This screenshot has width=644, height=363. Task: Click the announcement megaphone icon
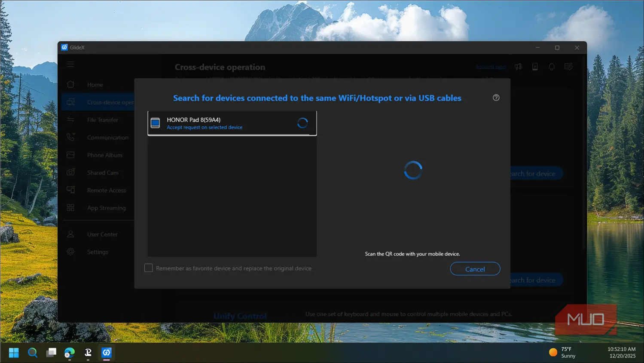click(519, 67)
